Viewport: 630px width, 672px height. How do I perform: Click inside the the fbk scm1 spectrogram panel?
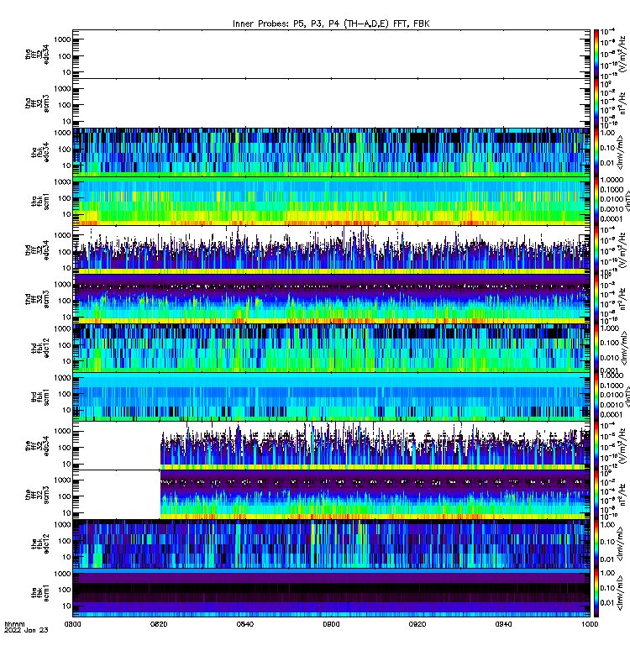point(331,593)
